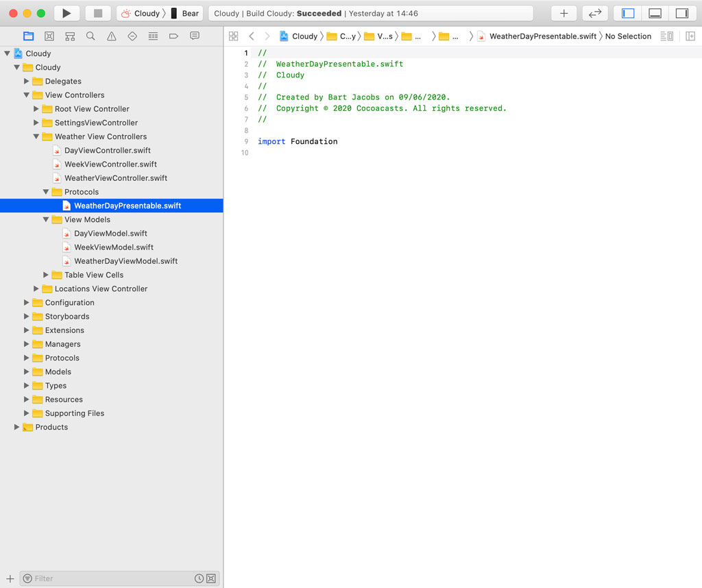The height and width of the screenshot is (588, 702).
Task: Stop the running build
Action: coord(97,12)
